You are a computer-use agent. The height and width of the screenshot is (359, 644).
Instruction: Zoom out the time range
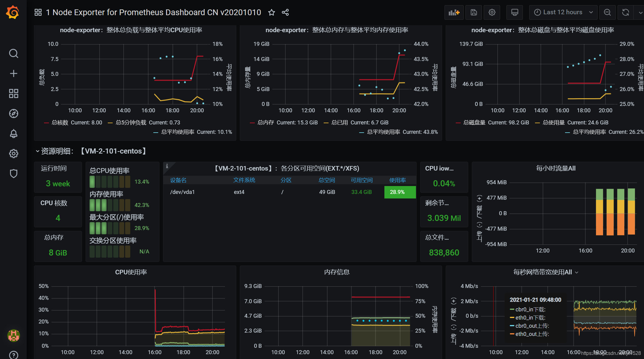pyautogui.click(x=607, y=12)
